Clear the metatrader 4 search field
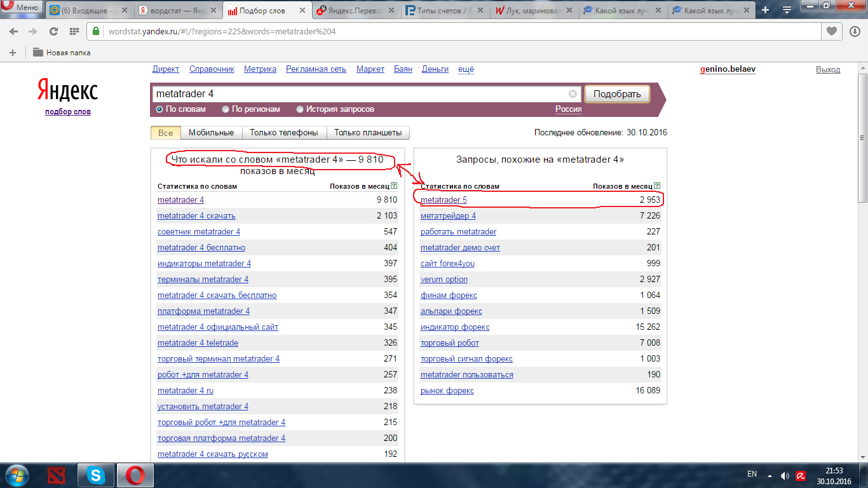 tap(573, 94)
